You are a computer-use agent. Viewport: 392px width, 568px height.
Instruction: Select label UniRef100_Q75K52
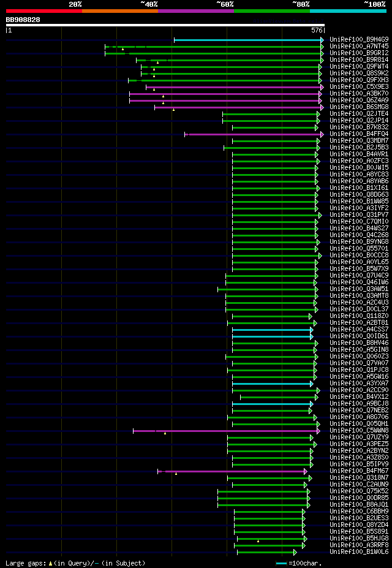pyautogui.click(x=360, y=491)
